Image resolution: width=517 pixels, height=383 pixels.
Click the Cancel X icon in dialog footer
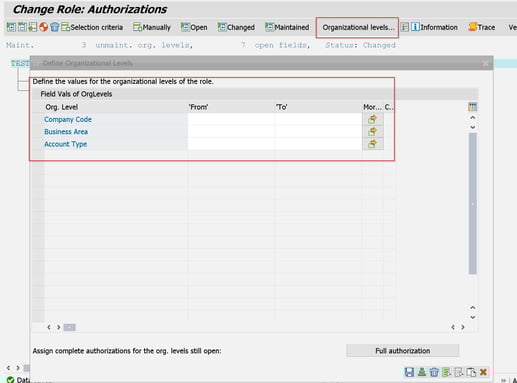483,372
